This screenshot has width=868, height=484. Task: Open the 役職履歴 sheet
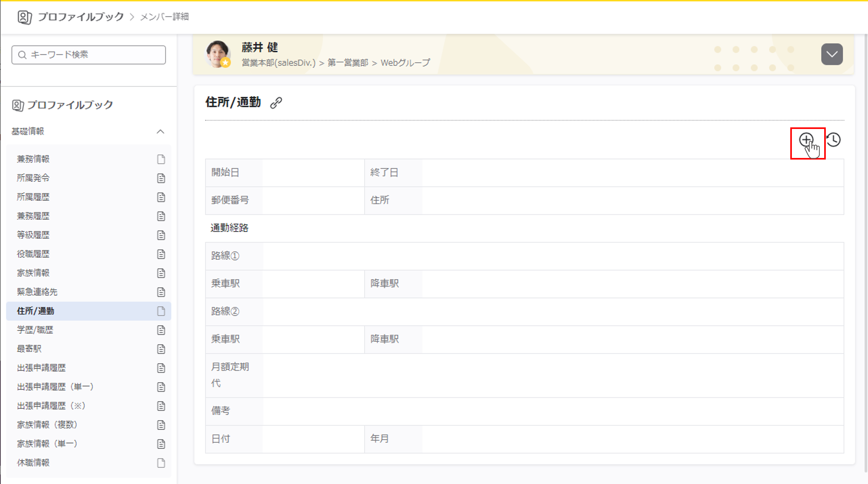point(89,254)
